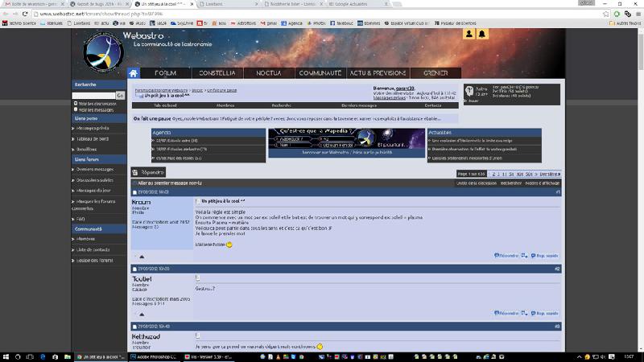The image size is (644, 362).
Task: Click multi-quote icon in Toutiet's post footer
Action: 524,313
